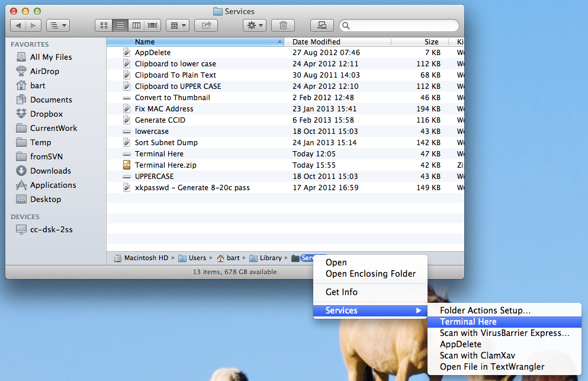588x381 pixels.
Task: Focus the Finder search field
Action: point(399,25)
